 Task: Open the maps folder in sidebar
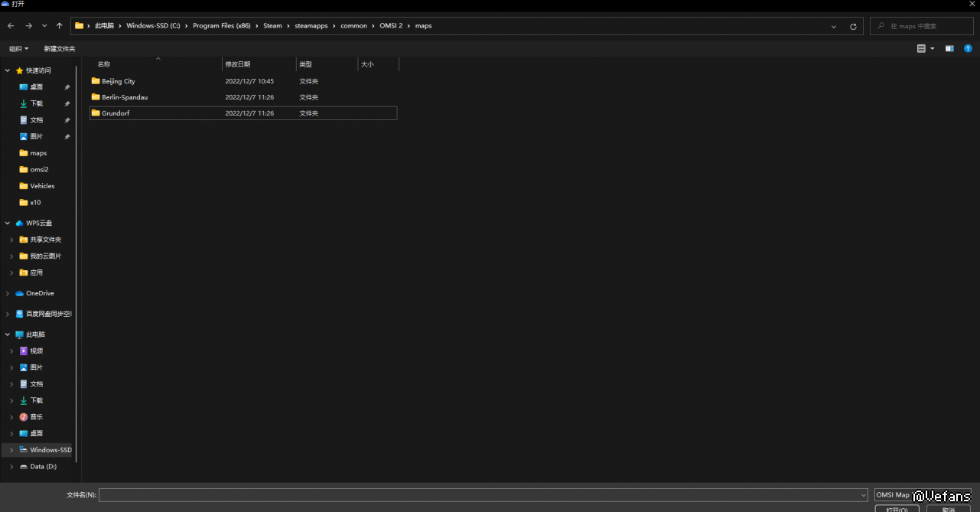[38, 153]
